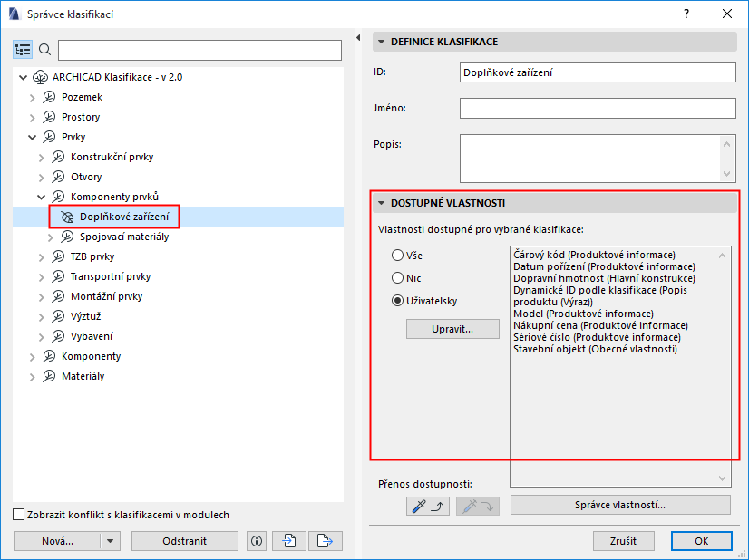Collapse the ARCHICAD Klasifikace root node

pyautogui.click(x=23, y=77)
